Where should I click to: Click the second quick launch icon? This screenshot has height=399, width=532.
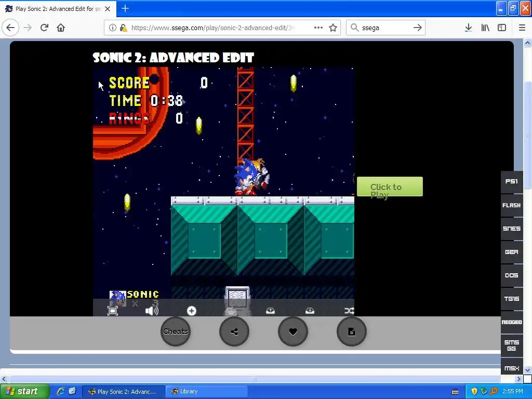72,391
